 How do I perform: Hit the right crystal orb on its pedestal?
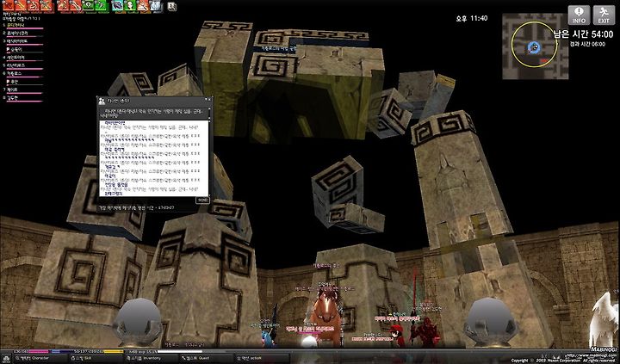point(491,322)
